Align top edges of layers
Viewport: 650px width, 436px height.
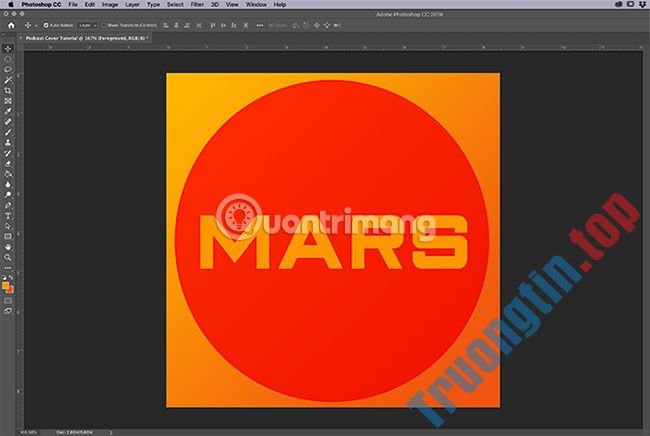[x=213, y=25]
